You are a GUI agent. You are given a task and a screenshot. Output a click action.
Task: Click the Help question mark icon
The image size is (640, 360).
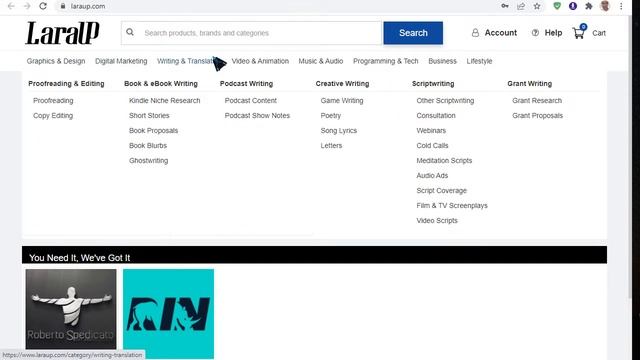tap(535, 33)
